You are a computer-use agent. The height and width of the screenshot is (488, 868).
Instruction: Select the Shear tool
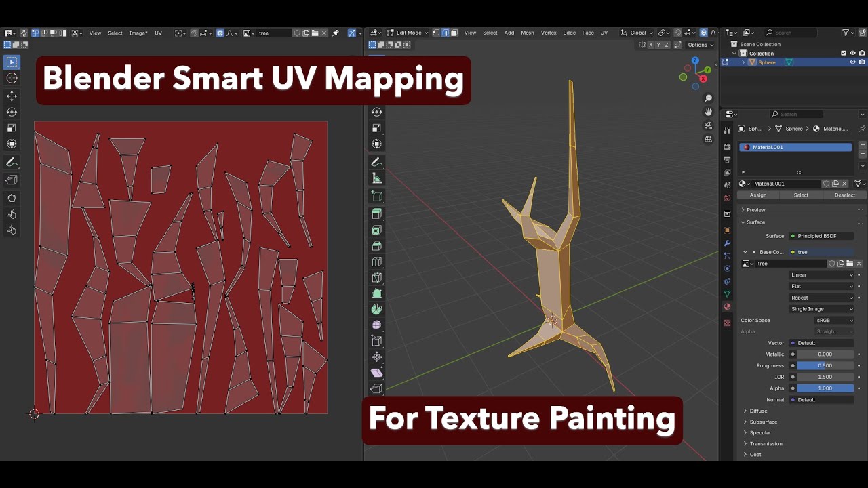pyautogui.click(x=377, y=373)
